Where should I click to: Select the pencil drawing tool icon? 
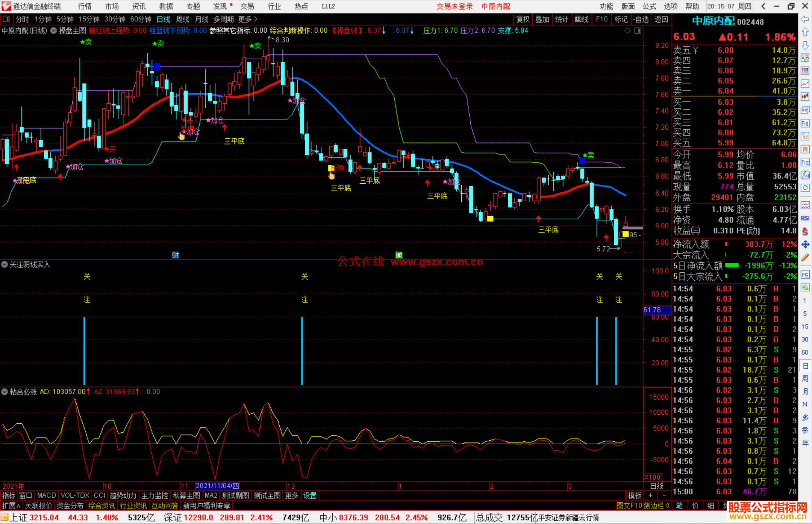pyautogui.click(x=805, y=257)
